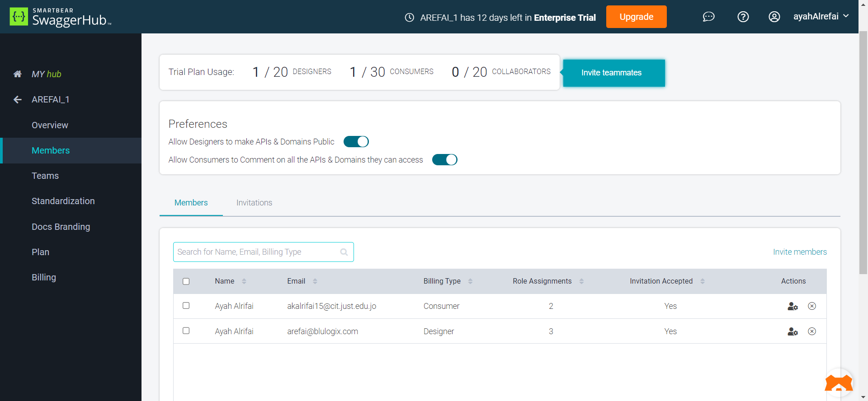Expand the ayahAlrefai account dropdown
This screenshot has width=868, height=401.
click(x=846, y=16)
